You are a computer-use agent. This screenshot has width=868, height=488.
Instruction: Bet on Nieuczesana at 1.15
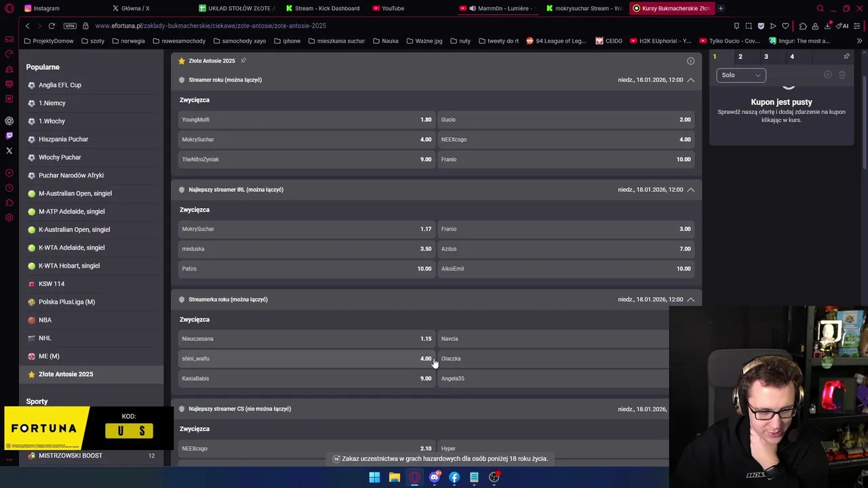click(x=306, y=339)
